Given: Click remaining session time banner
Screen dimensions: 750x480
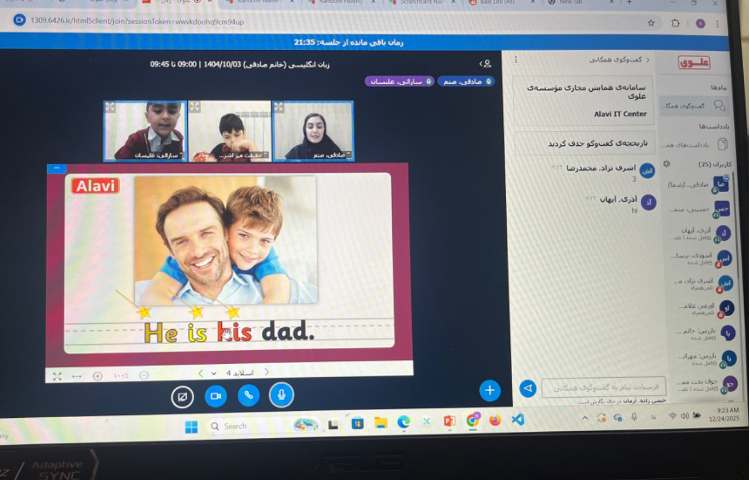Looking at the screenshot, I should pos(348,43).
